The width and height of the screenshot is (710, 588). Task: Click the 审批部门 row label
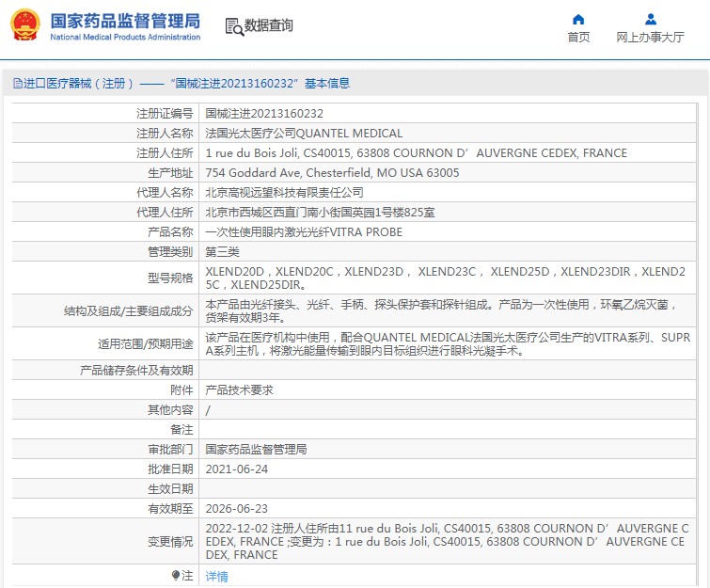pyautogui.click(x=170, y=450)
